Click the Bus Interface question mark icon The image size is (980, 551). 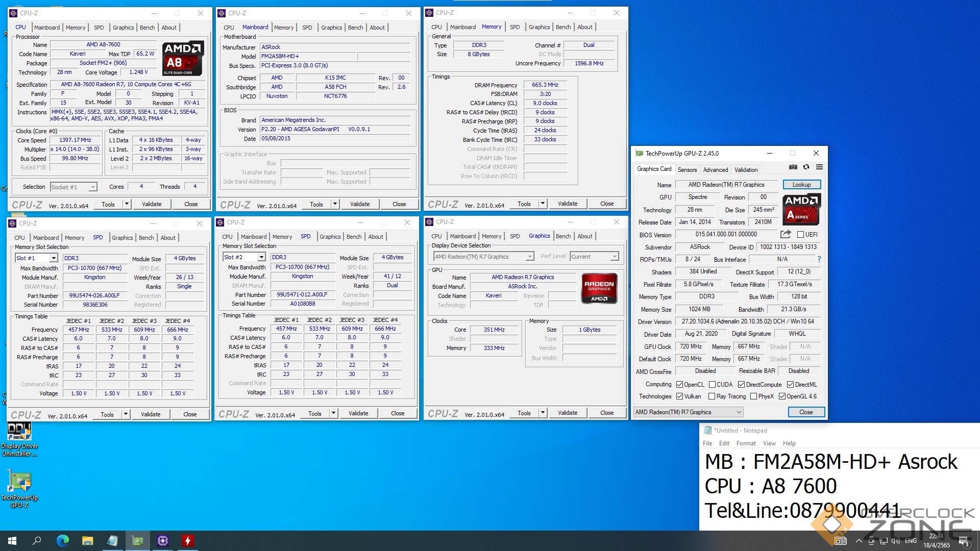(x=819, y=259)
